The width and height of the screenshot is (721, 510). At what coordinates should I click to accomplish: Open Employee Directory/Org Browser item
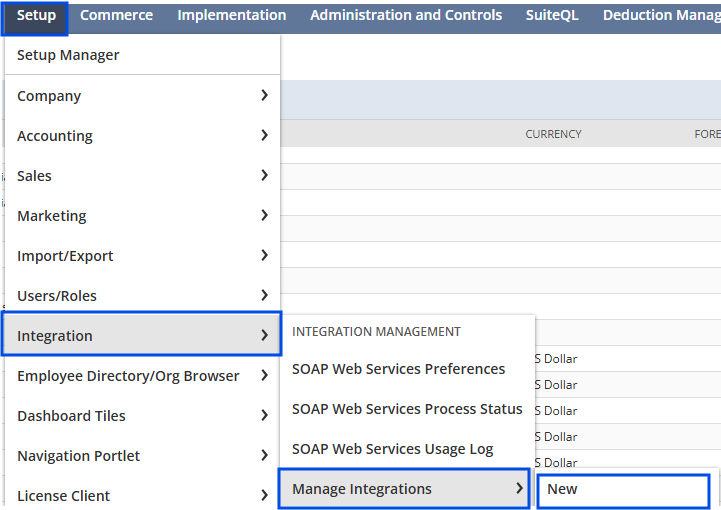[142, 376]
